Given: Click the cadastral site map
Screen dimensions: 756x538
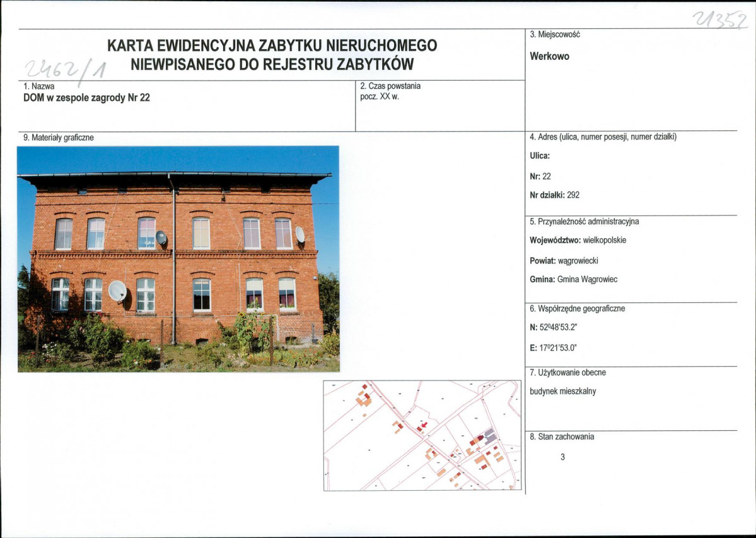Looking at the screenshot, I should click(422, 436).
